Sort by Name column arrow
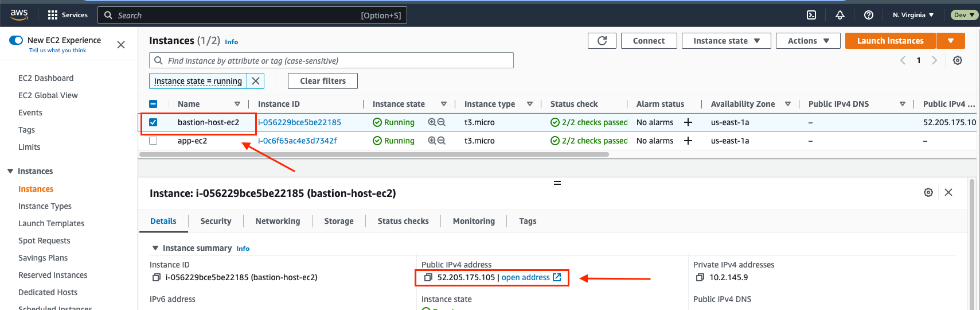 point(237,104)
